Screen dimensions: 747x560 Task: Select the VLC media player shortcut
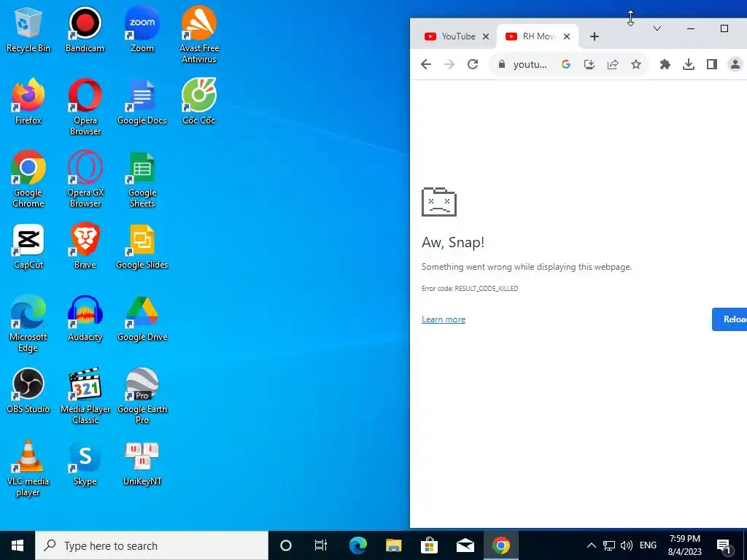pos(28,468)
